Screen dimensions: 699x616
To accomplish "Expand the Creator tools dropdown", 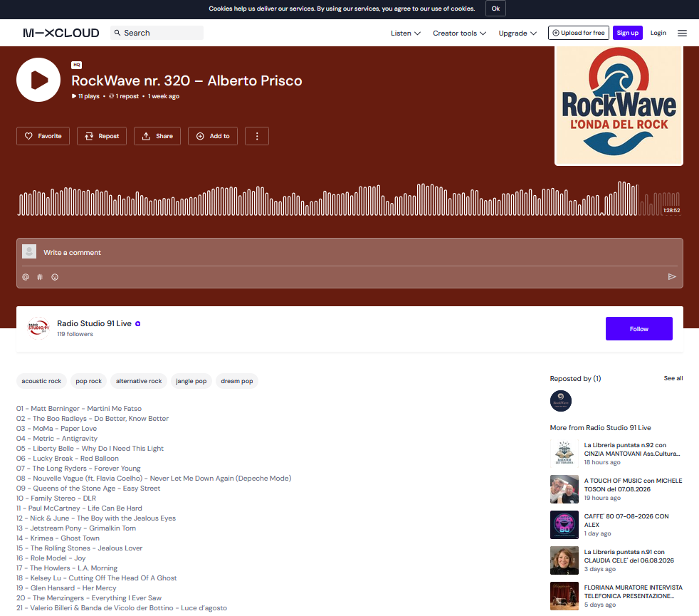I will tap(459, 33).
